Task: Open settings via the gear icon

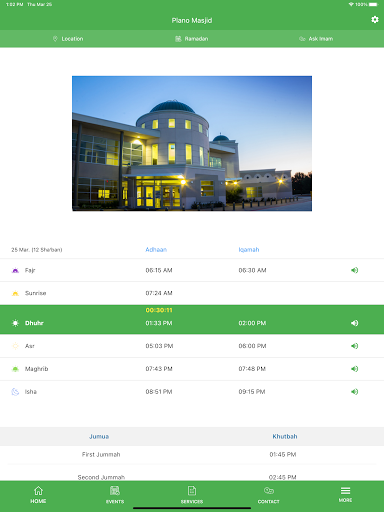Action: point(375,20)
